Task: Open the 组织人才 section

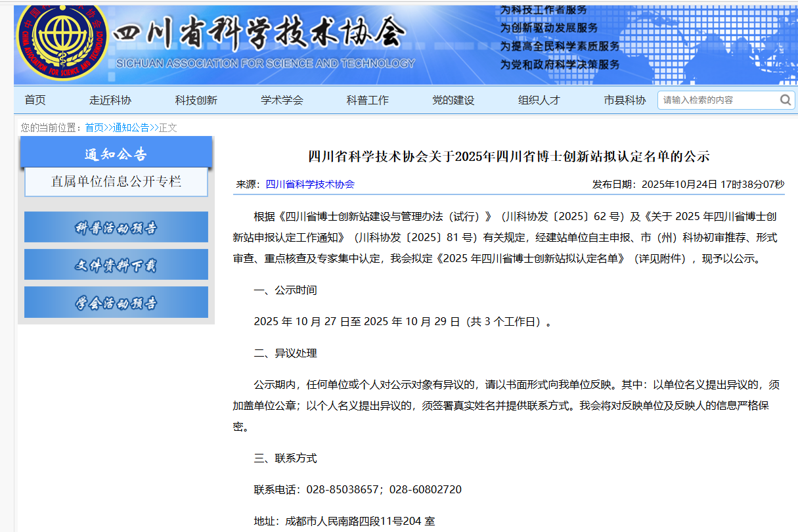Action: pyautogui.click(x=539, y=100)
